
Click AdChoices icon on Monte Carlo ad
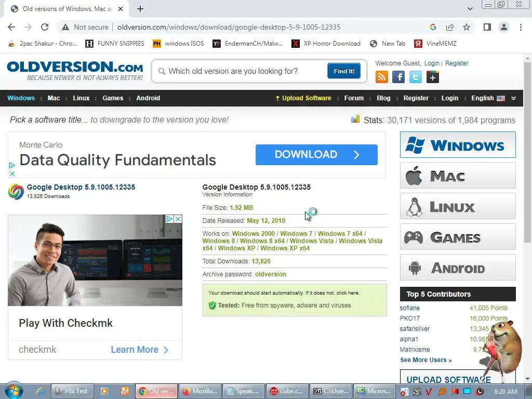coord(12,165)
